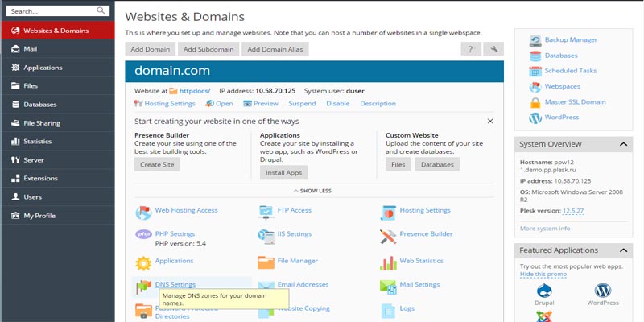Open the httpdocs/ folder link
Screen dimensions: 644x322
point(195,91)
